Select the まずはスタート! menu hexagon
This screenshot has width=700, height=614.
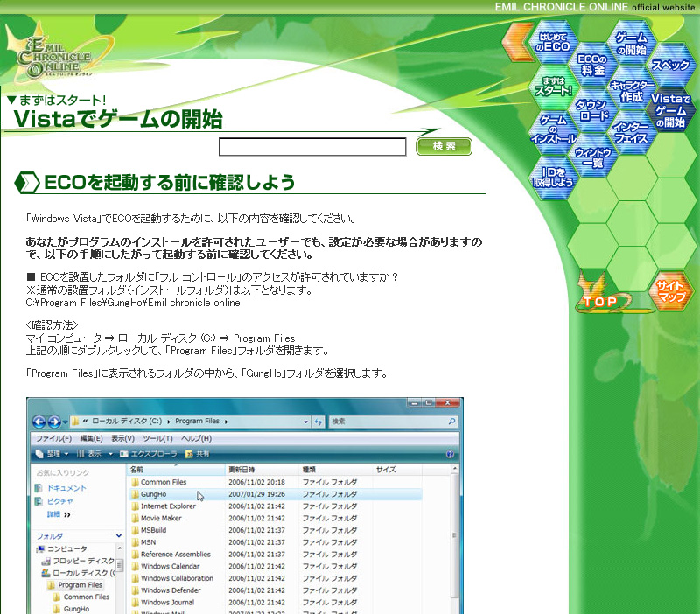554,86
